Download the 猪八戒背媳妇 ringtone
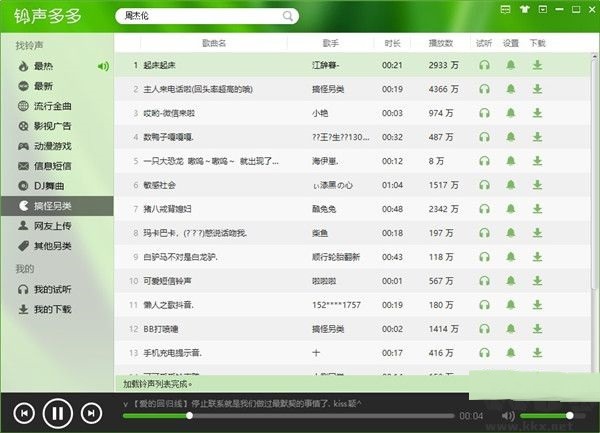This screenshot has height=433, width=600. click(x=537, y=209)
